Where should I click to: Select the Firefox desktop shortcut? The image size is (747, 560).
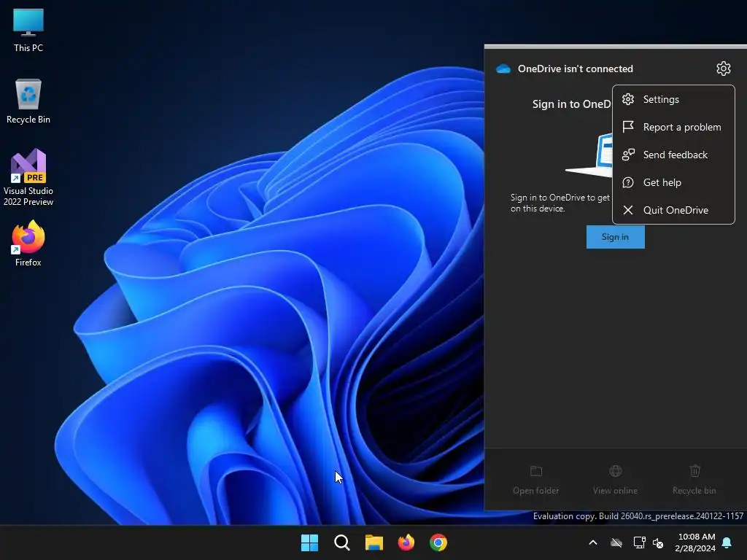tap(28, 244)
